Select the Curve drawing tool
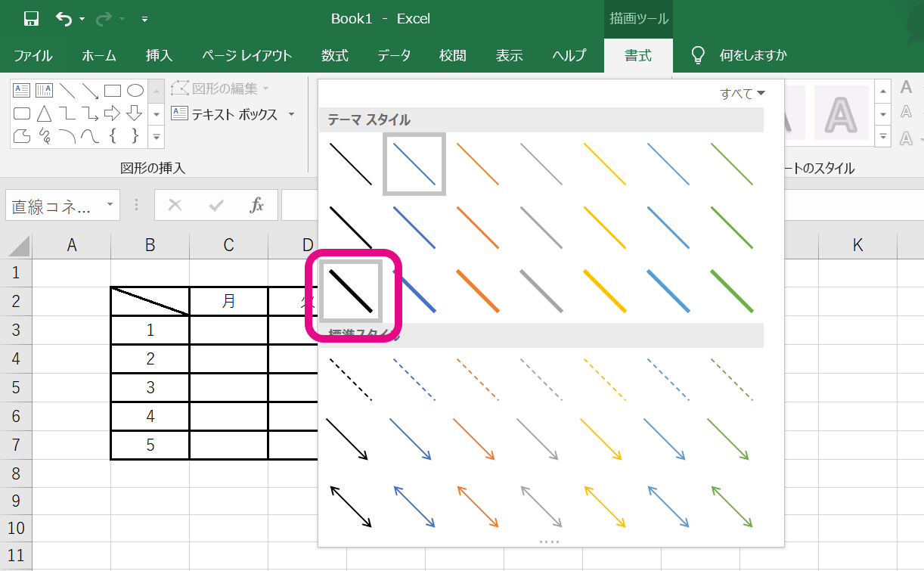924x571 pixels. click(x=89, y=136)
